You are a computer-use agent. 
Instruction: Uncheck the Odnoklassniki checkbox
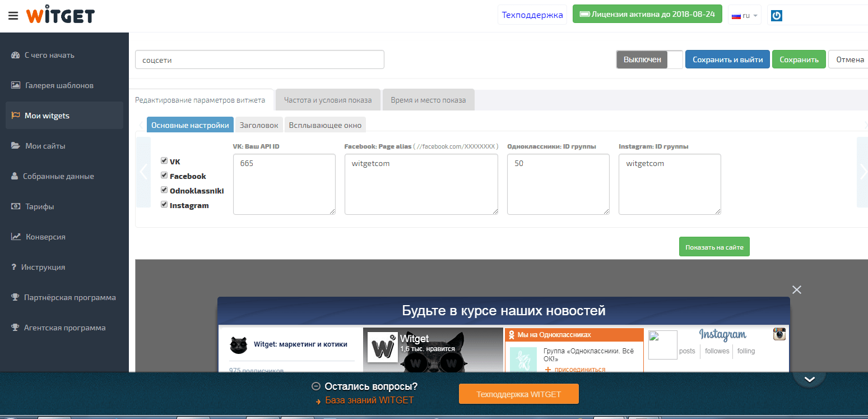tap(164, 190)
